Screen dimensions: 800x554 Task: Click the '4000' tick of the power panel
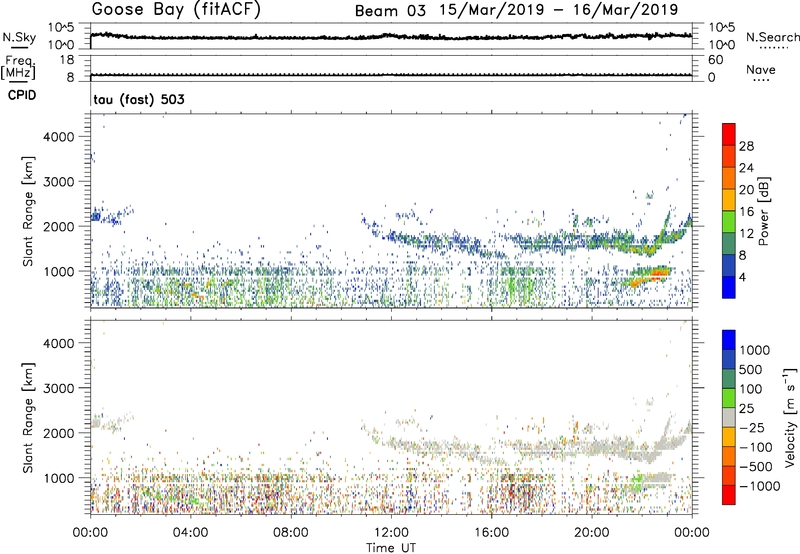59,137
